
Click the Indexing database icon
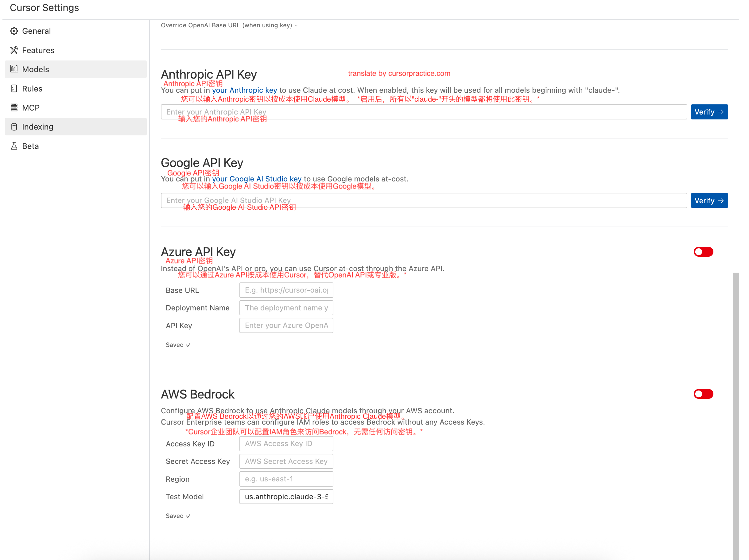point(14,127)
